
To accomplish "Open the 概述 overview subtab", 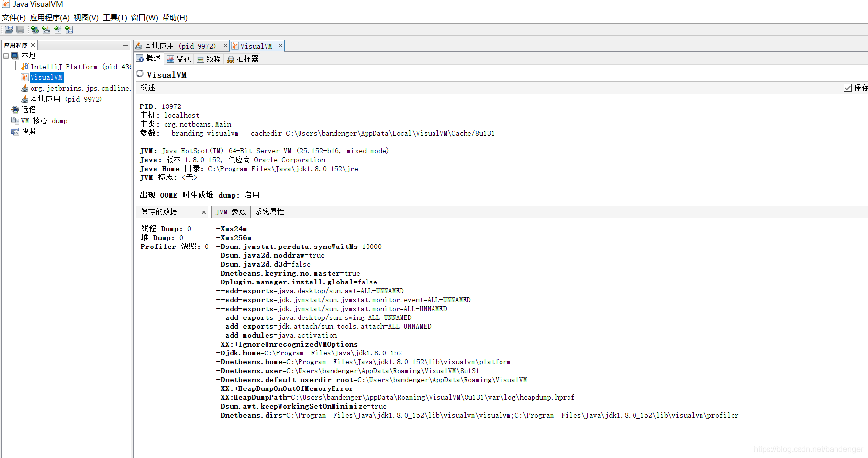I will [x=149, y=58].
